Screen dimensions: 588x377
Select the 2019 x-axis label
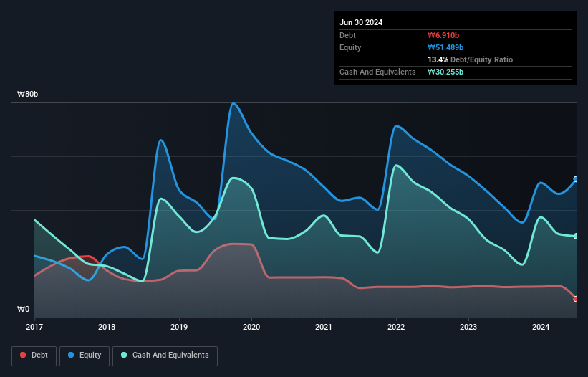(x=179, y=327)
